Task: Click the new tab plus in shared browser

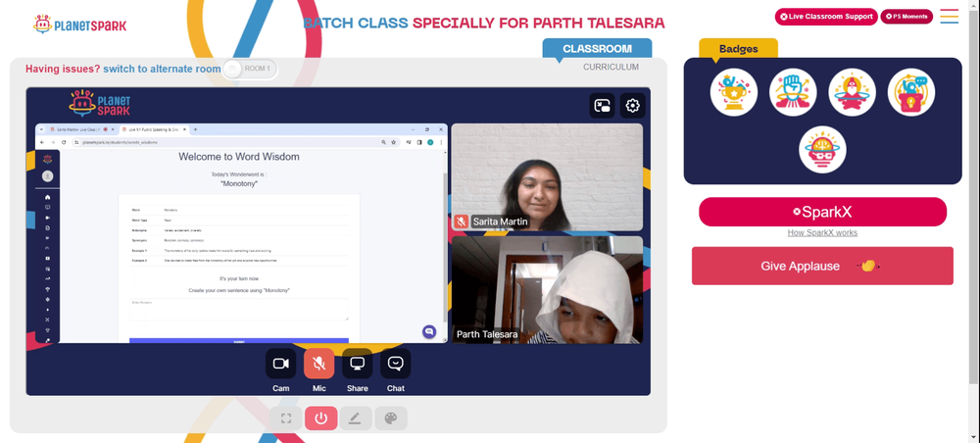Action: tap(195, 129)
